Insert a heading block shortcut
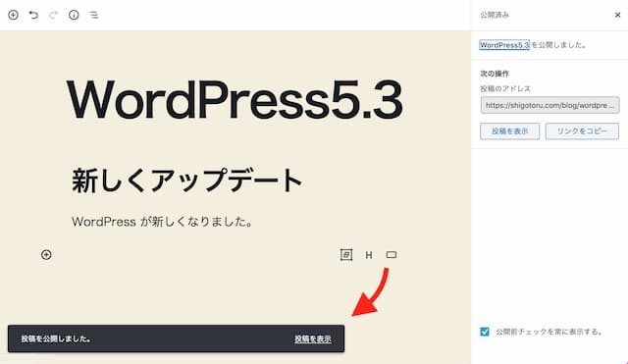Viewport: 628px width, 364px height. pyautogui.click(x=369, y=255)
